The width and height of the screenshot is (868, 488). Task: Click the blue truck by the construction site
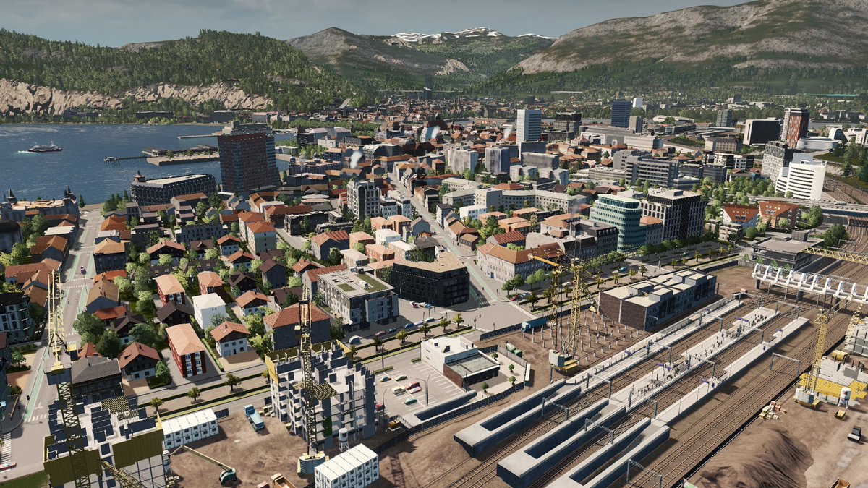point(255,417)
